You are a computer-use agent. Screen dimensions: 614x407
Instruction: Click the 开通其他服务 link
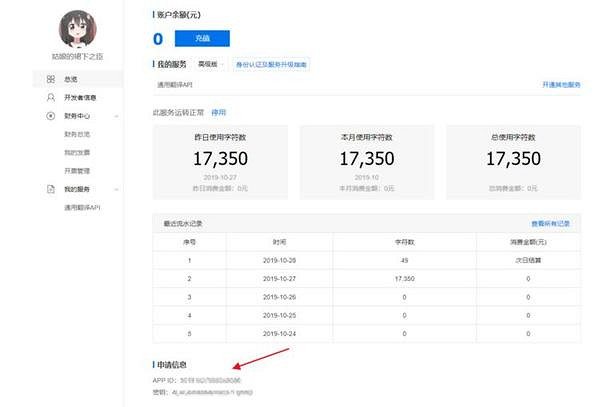(561, 85)
